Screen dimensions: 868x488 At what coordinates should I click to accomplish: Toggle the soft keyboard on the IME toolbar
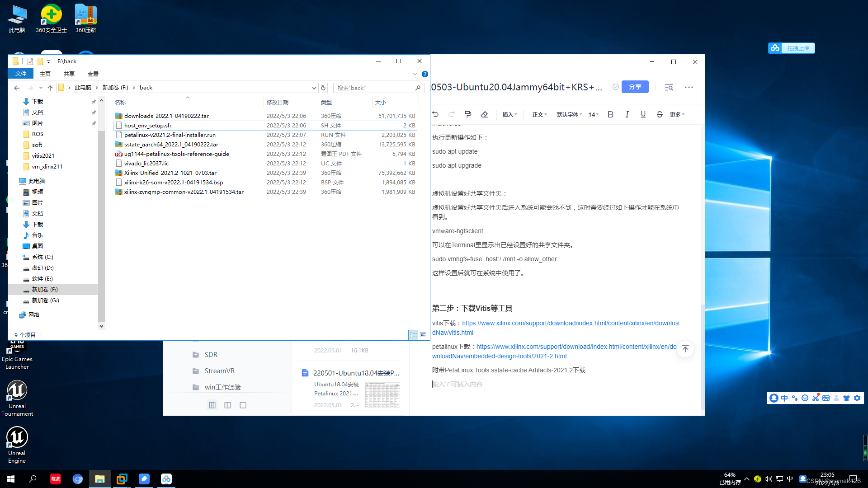[826, 398]
